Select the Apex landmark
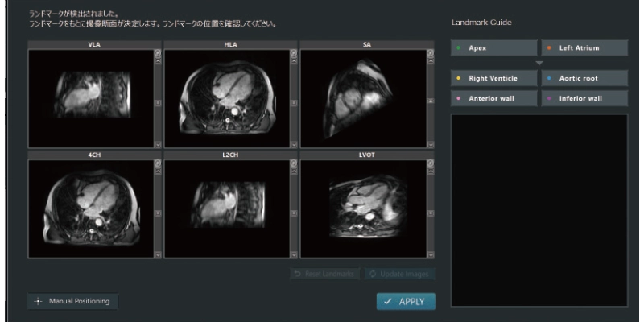Image resolution: width=644 pixels, height=322 pixels. [493, 48]
